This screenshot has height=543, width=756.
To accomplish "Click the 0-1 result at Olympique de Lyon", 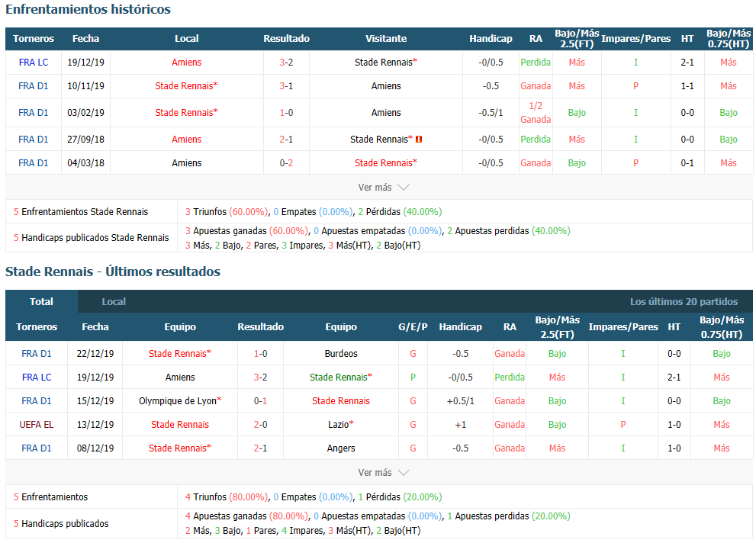I will pos(260,401).
